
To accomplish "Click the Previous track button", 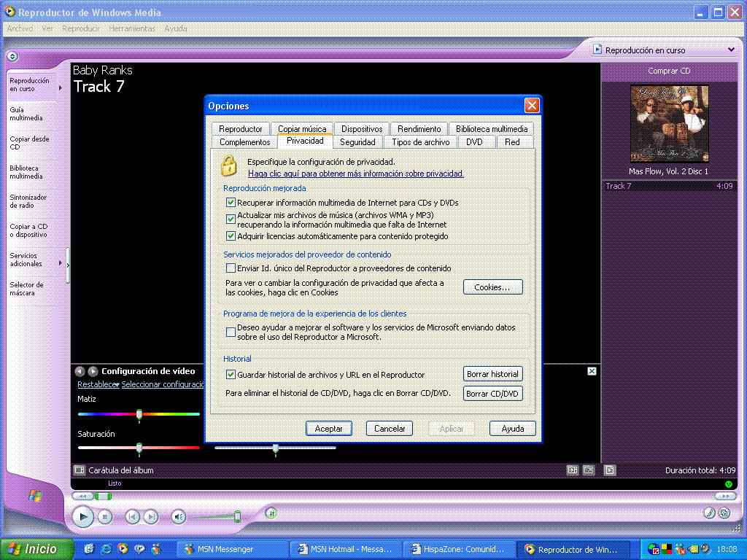I will [132, 517].
